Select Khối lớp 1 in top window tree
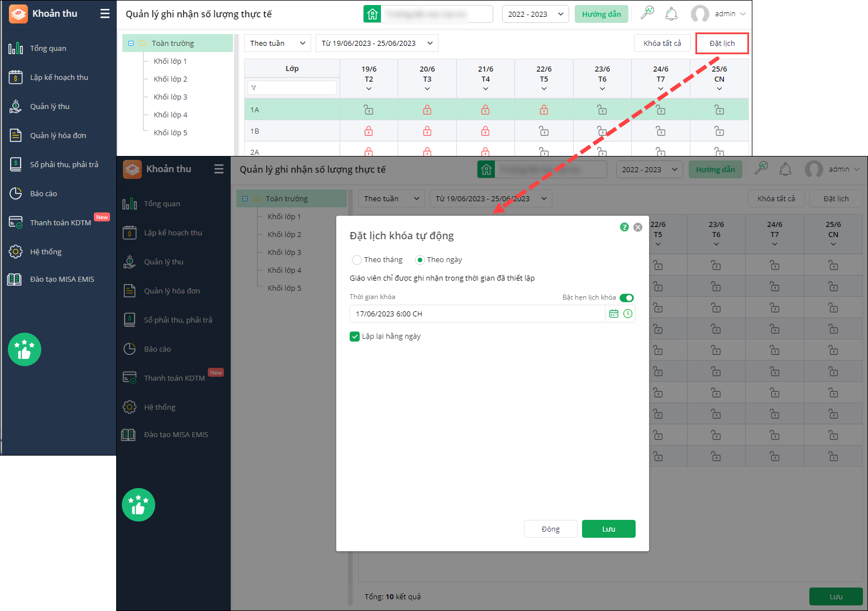The image size is (868, 611). pyautogui.click(x=170, y=61)
